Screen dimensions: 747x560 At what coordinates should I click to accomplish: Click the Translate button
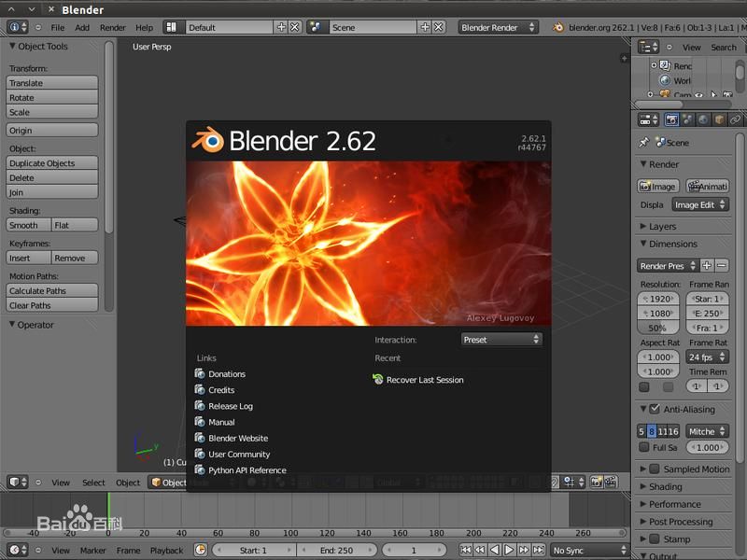[53, 83]
